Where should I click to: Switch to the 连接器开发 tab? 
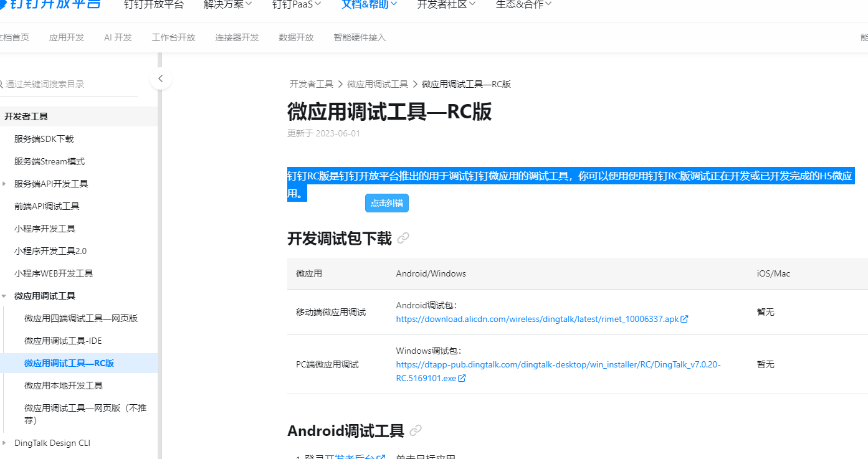237,37
